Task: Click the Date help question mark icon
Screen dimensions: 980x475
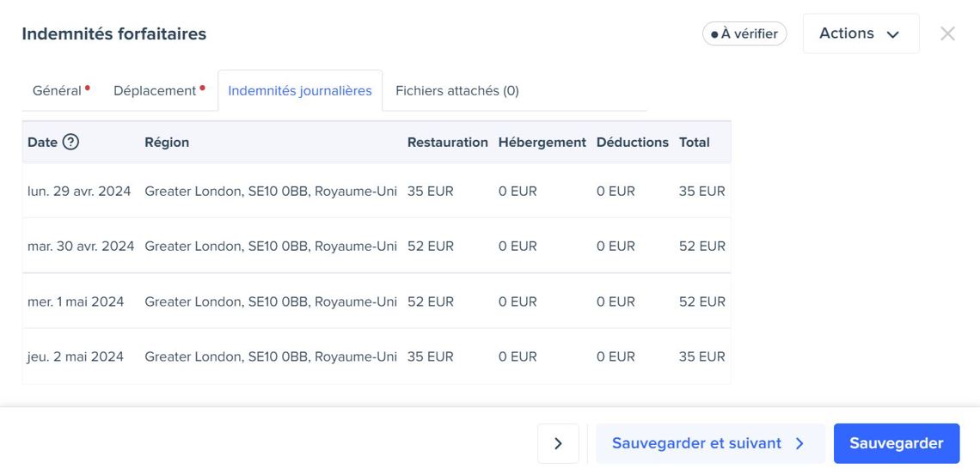Action: (x=70, y=143)
